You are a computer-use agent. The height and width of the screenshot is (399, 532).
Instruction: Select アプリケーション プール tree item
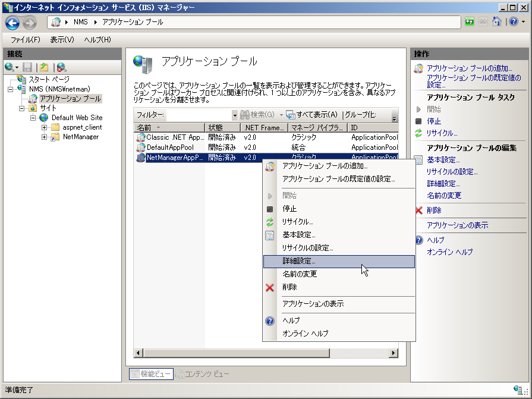[x=70, y=99]
